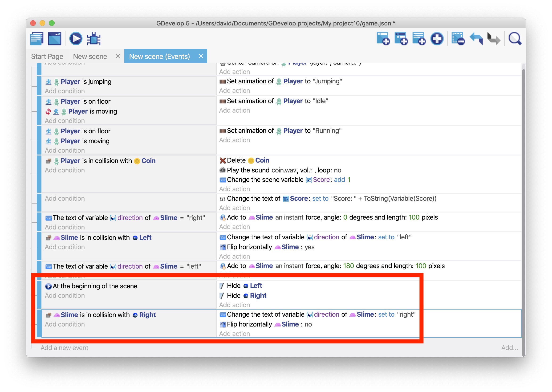Switch to the Start Page tab
Screen dimensions: 552x392
pos(47,57)
